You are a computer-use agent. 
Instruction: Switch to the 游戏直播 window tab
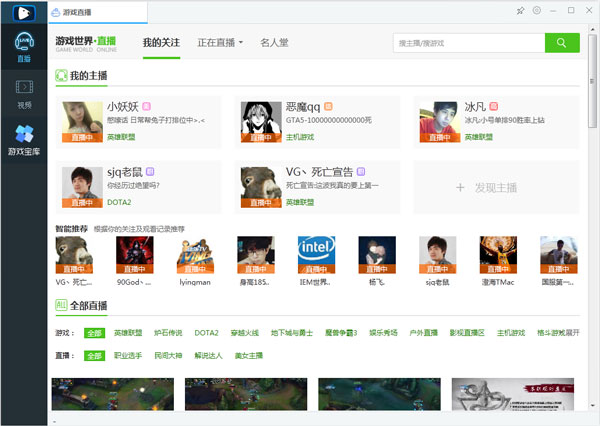coord(98,12)
